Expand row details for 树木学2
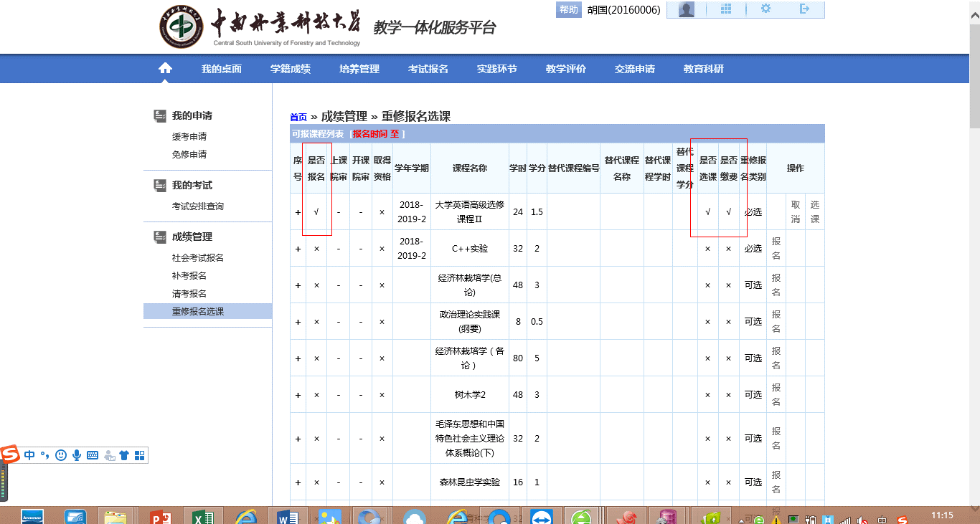 298,395
